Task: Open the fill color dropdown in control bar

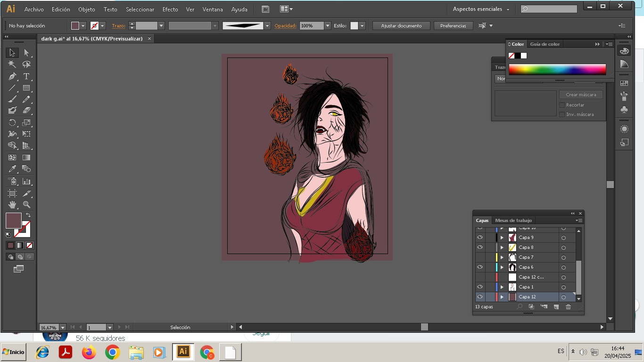Action: tap(83, 26)
